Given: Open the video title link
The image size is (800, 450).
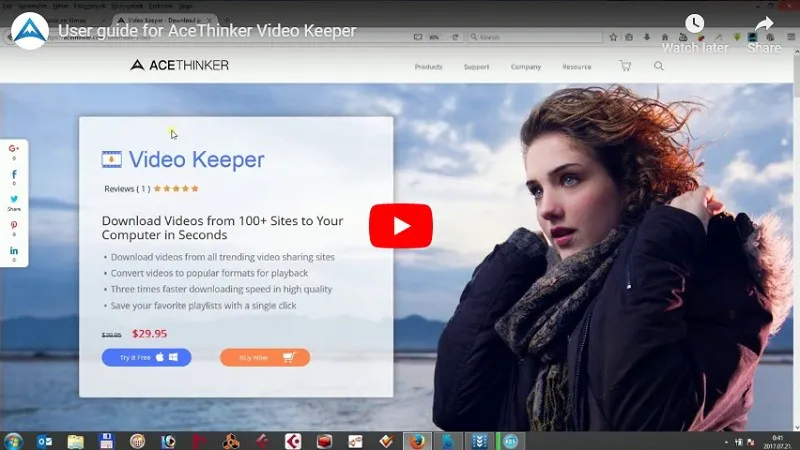Looking at the screenshot, I should tap(207, 31).
